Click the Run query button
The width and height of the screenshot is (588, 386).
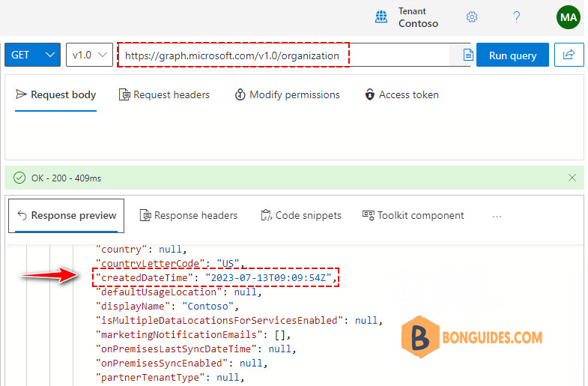pyautogui.click(x=512, y=55)
